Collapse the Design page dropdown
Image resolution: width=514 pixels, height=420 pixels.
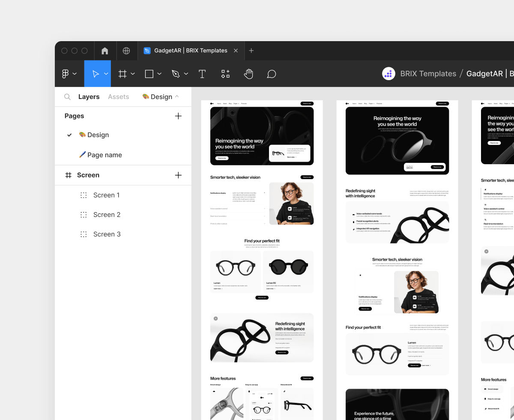point(176,96)
